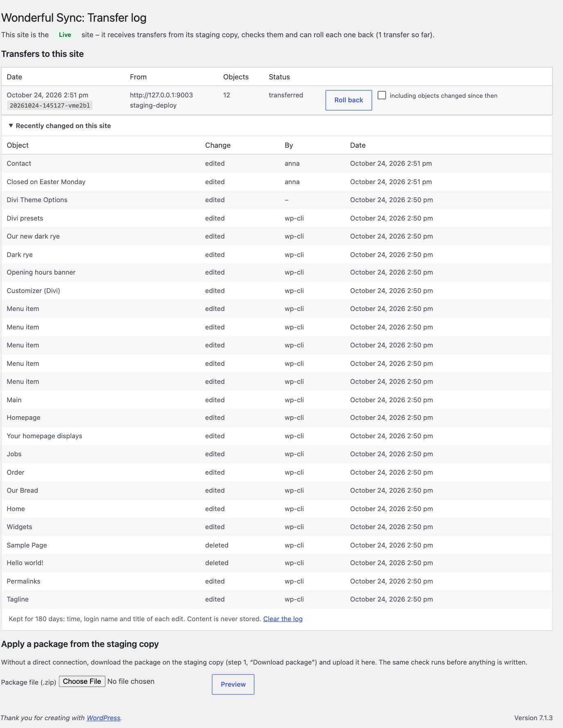Click the Clear the log link

(x=283, y=619)
